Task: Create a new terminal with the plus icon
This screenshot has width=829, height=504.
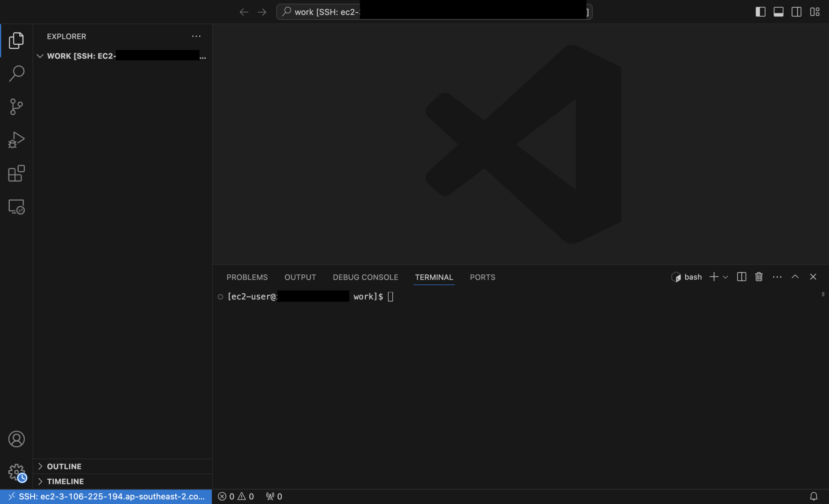Action: (x=713, y=277)
